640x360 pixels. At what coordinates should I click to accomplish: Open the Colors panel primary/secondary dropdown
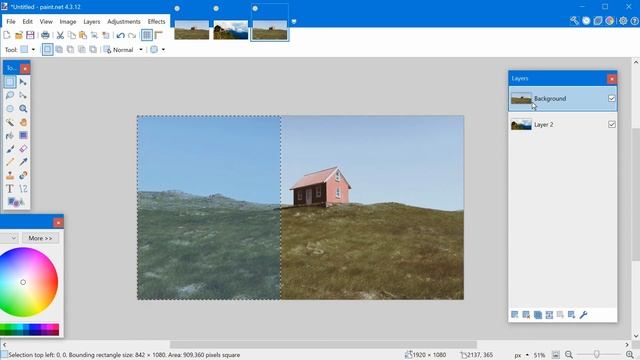8,238
